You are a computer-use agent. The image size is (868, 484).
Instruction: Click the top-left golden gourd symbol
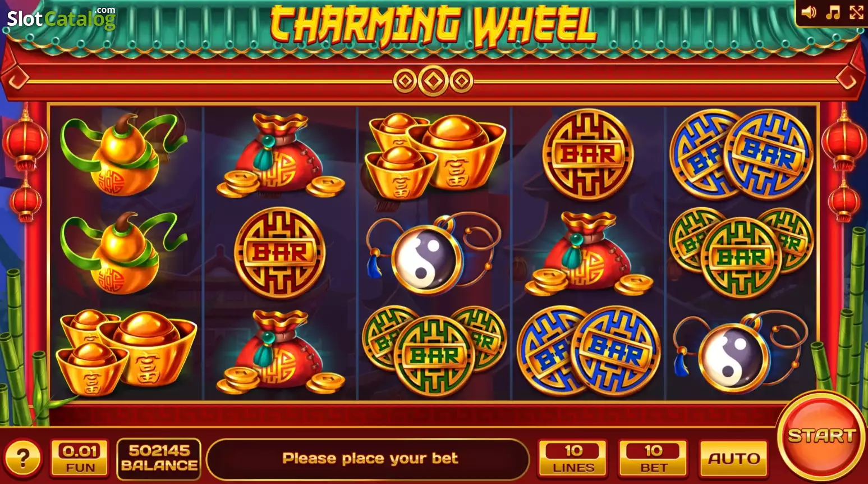[x=125, y=154]
